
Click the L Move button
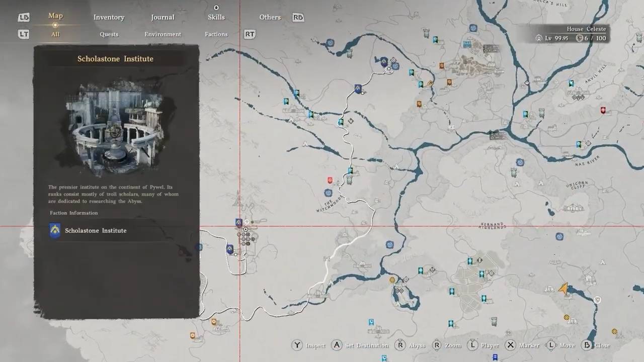point(560,345)
